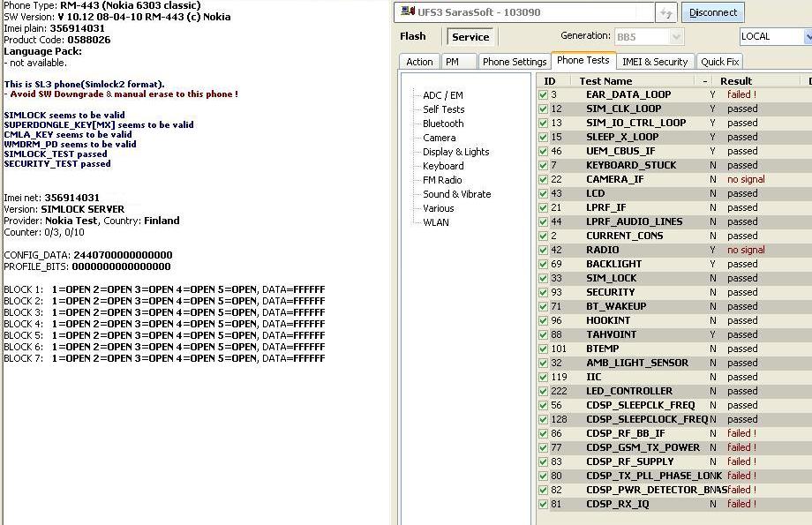Toggle the RADIO test checkbox
Screen dimensions: 812x525
[543, 250]
